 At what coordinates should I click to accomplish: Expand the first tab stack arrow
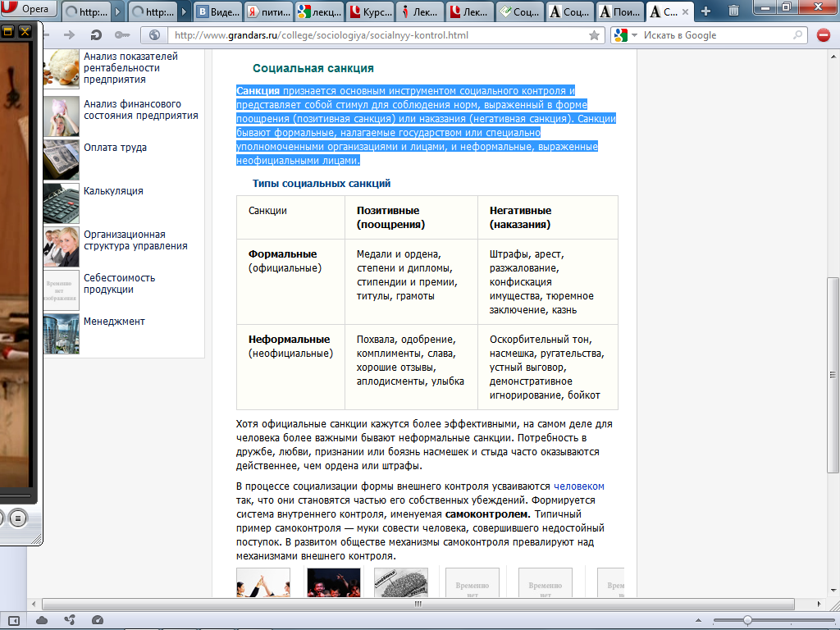click(x=118, y=11)
